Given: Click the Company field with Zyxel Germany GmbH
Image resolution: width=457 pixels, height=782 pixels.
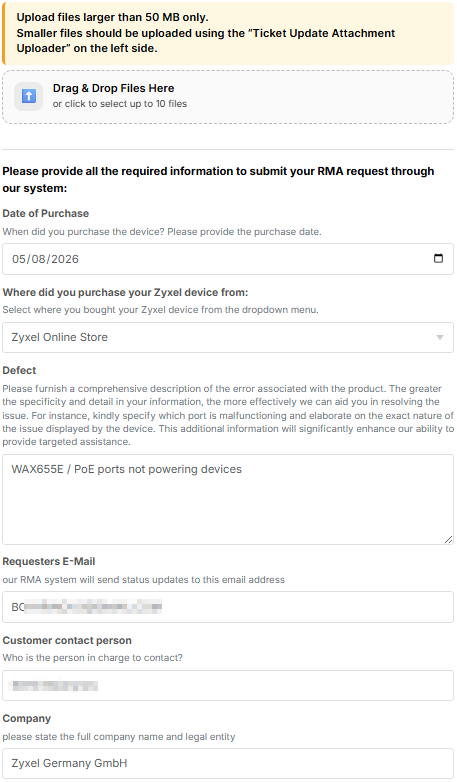Looking at the screenshot, I should pyautogui.click(x=228, y=764).
